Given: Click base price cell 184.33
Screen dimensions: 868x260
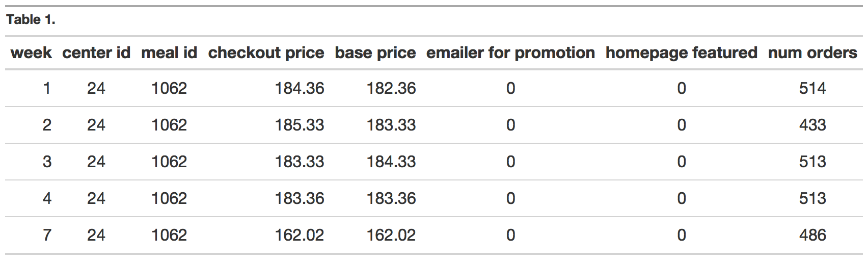Looking at the screenshot, I should (x=391, y=162).
